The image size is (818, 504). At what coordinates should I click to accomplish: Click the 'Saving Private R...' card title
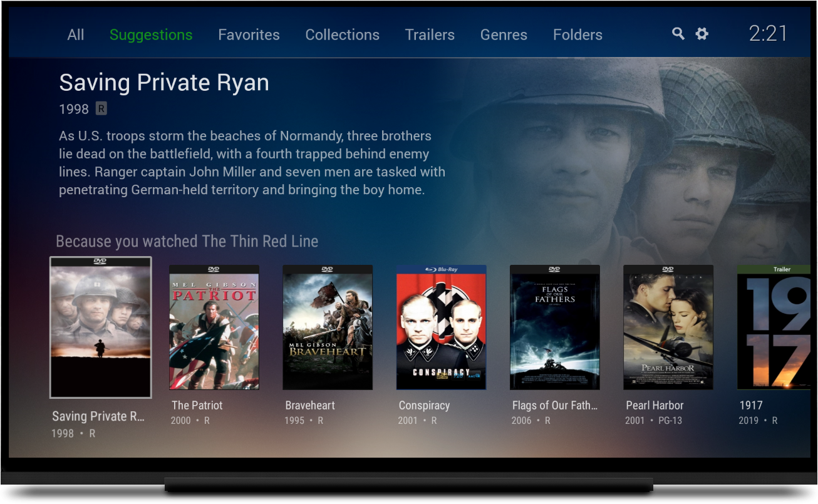click(x=98, y=416)
